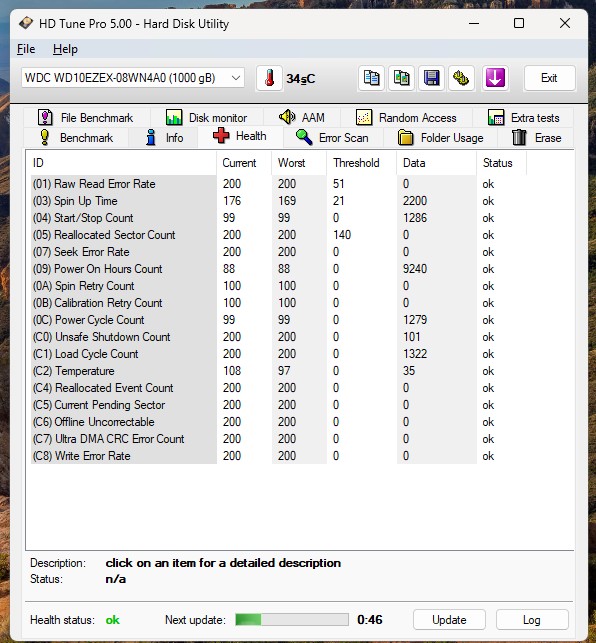Switch to the Info tab

tap(164, 138)
